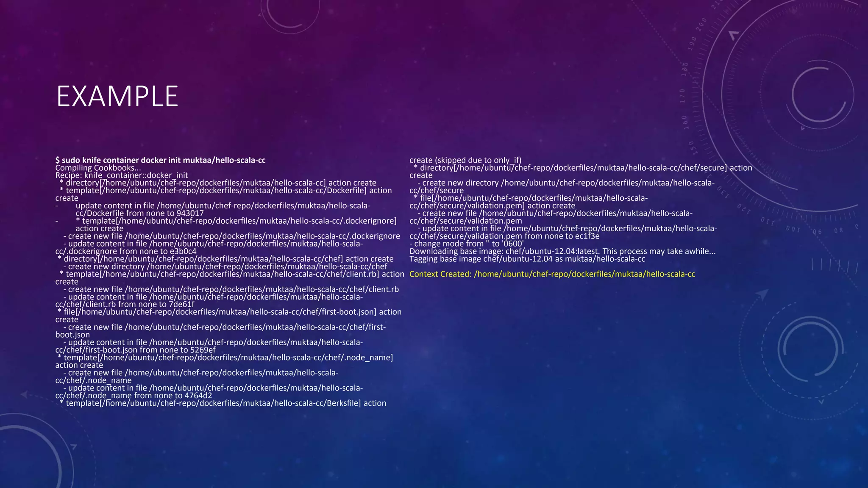The height and width of the screenshot is (488, 868).
Task: Click the line ending 'Dockerfile from none to 943017'
Action: point(139,213)
